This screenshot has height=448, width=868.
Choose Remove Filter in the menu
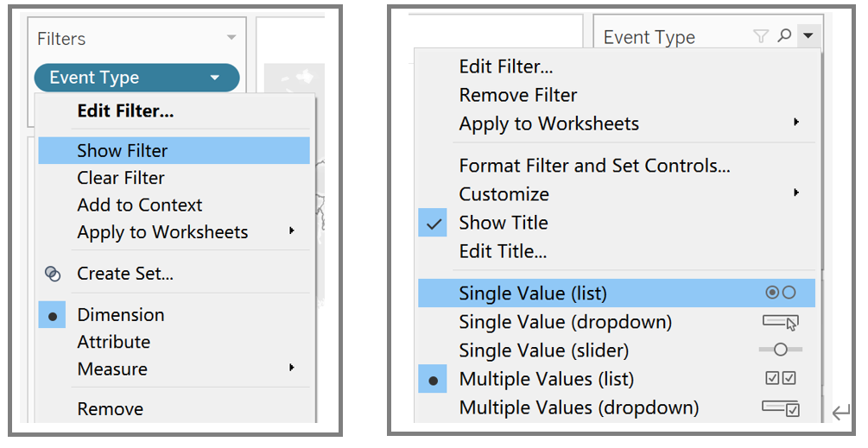point(518,95)
